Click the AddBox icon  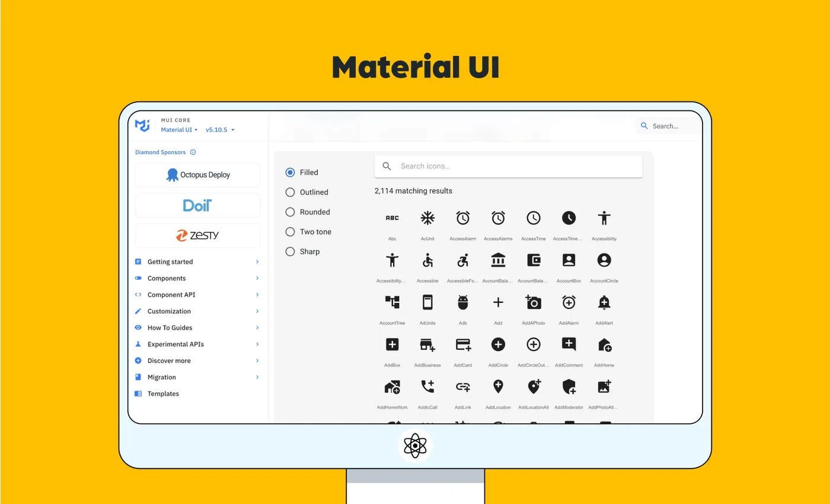point(392,344)
